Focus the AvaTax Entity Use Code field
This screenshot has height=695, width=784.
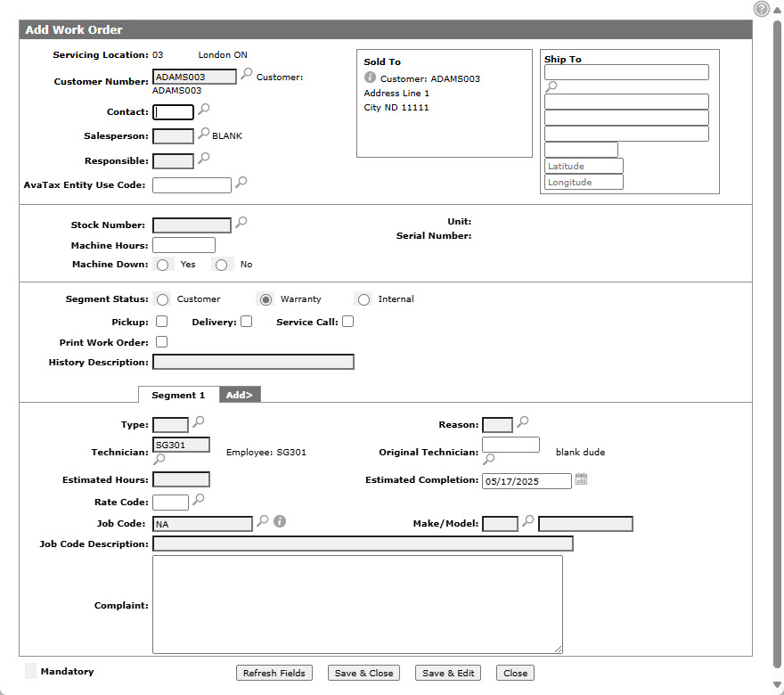(x=192, y=185)
